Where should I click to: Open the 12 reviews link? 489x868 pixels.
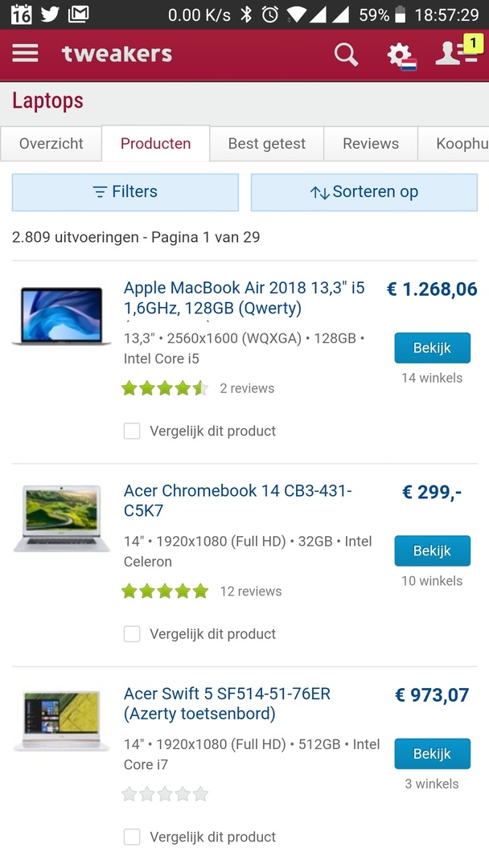[251, 592]
